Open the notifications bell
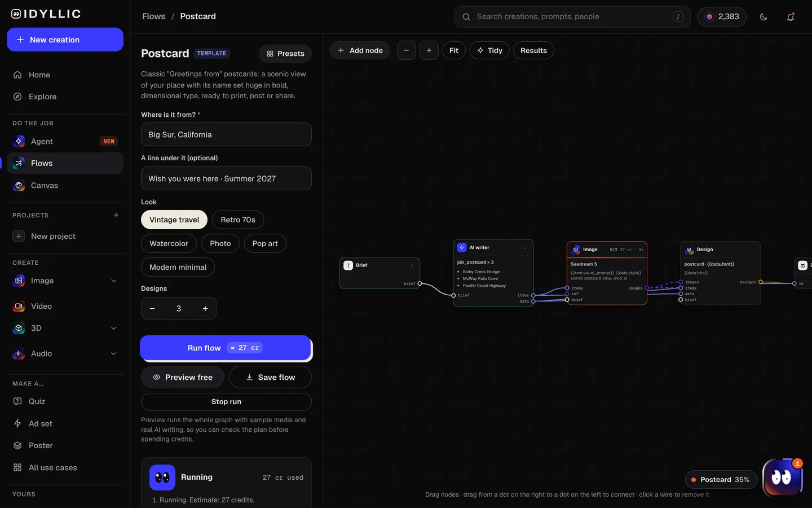The image size is (812, 508). point(791,17)
